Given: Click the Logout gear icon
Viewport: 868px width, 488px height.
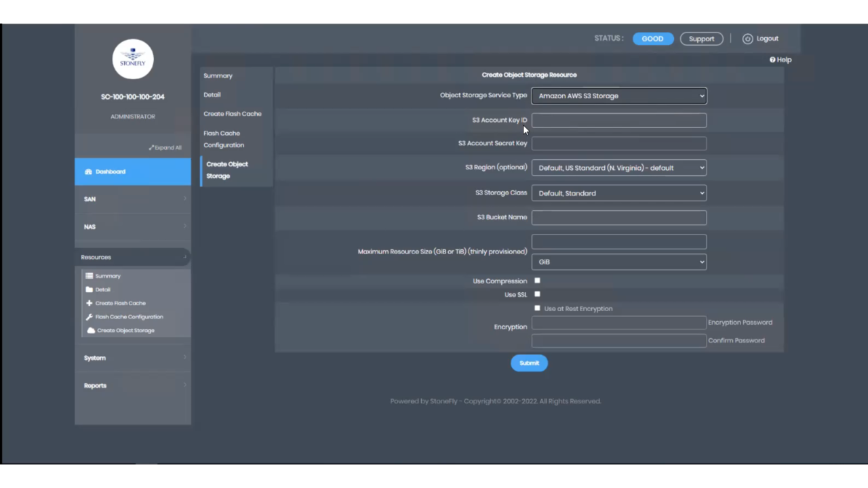Looking at the screenshot, I should point(747,39).
